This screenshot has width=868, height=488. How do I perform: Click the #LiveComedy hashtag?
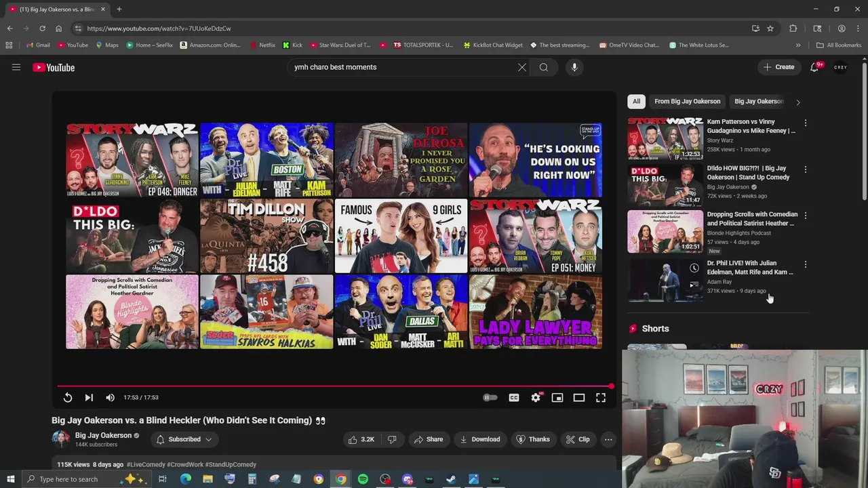146,464
